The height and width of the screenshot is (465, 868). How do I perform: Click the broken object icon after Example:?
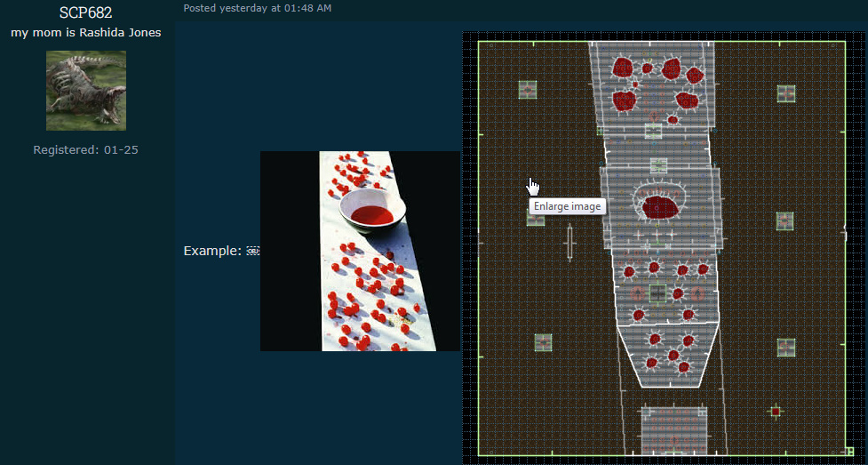click(x=253, y=251)
